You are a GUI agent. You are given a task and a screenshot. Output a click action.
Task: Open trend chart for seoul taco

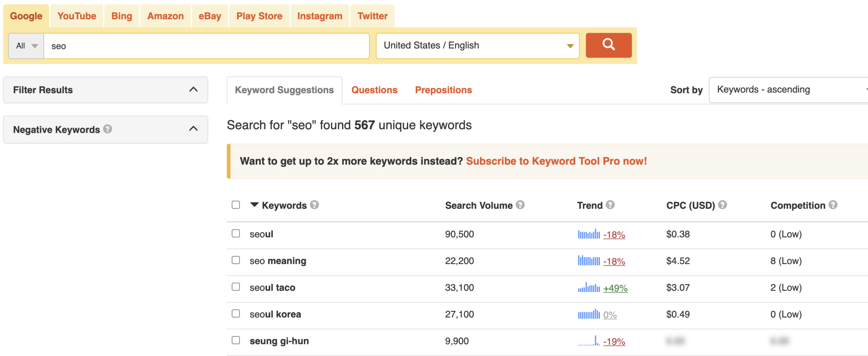click(x=589, y=288)
